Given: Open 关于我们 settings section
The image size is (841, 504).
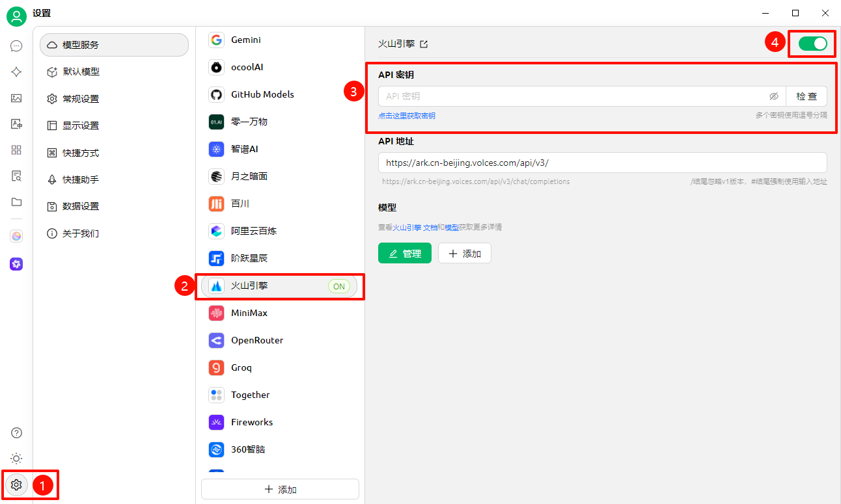Looking at the screenshot, I should [114, 233].
